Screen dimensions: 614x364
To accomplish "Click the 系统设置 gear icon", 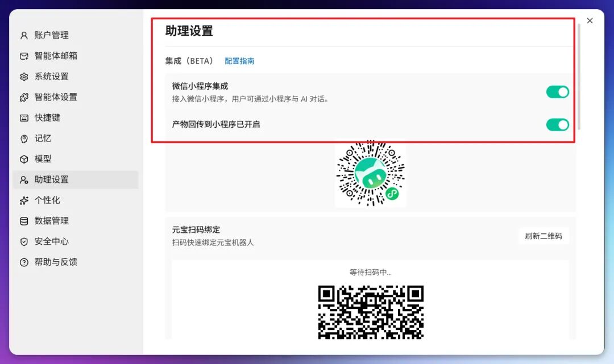I will 24,77.
